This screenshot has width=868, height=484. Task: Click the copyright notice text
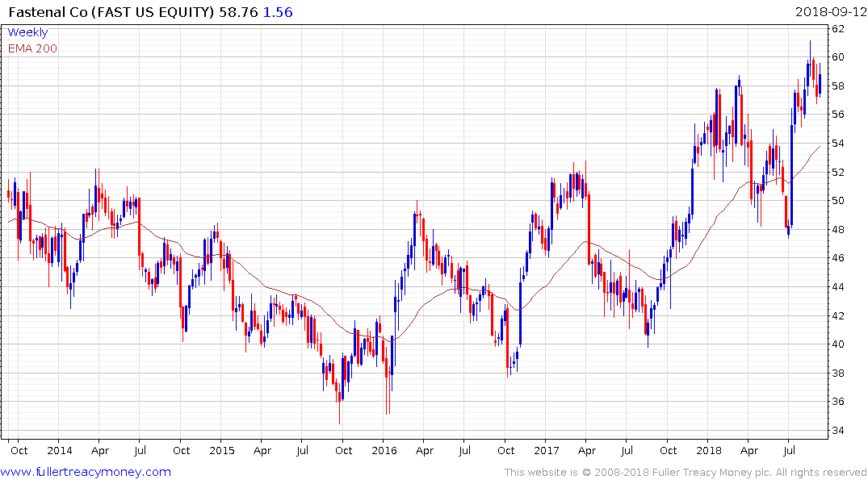686,473
